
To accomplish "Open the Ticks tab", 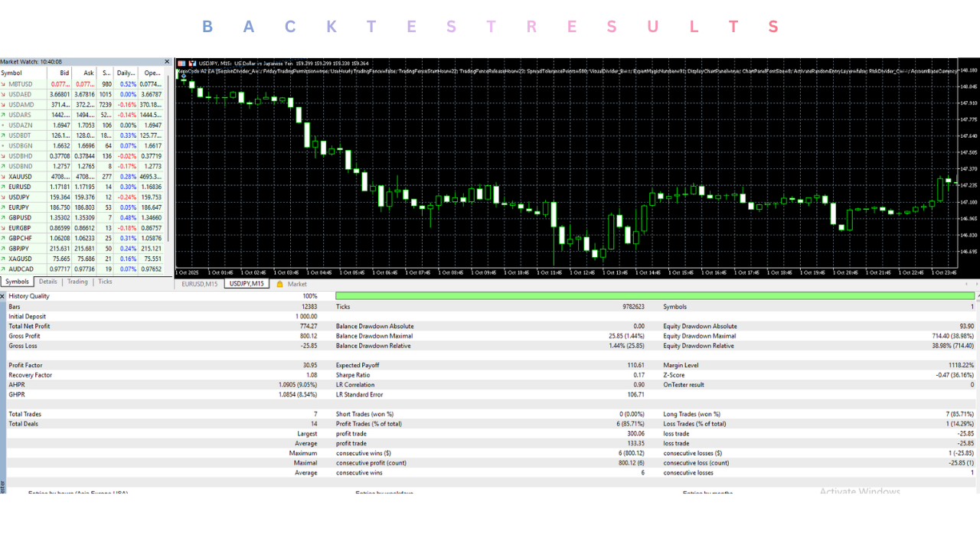I will (105, 282).
